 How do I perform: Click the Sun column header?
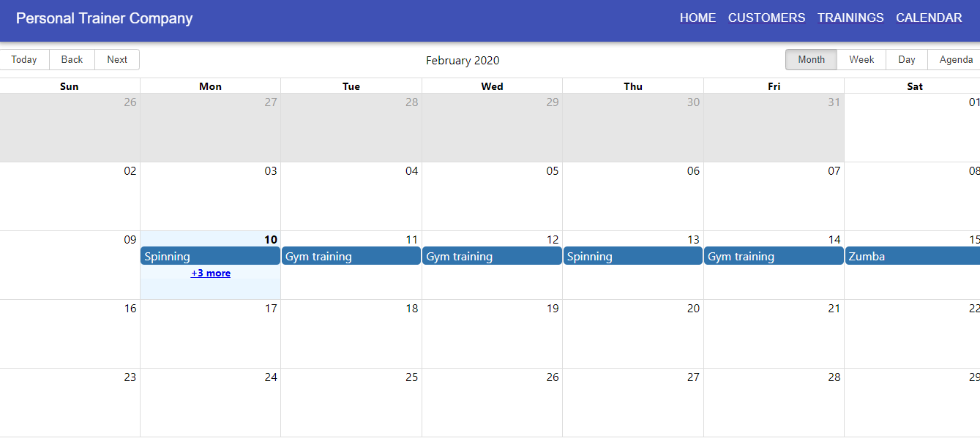tap(70, 86)
